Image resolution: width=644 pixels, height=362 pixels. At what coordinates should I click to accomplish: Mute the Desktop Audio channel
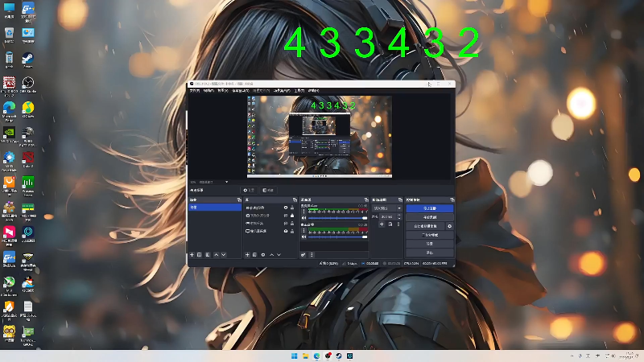[x=304, y=237]
